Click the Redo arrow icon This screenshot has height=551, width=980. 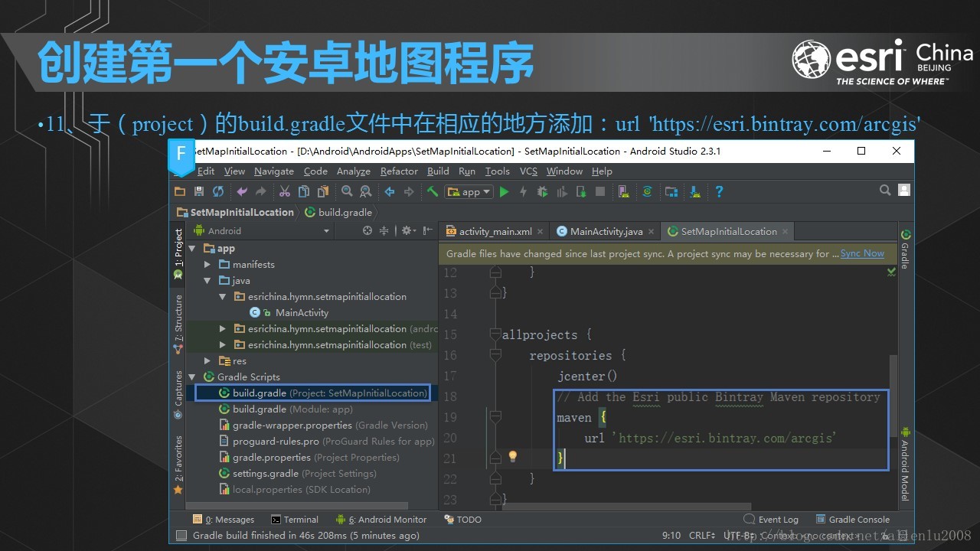coord(261,191)
